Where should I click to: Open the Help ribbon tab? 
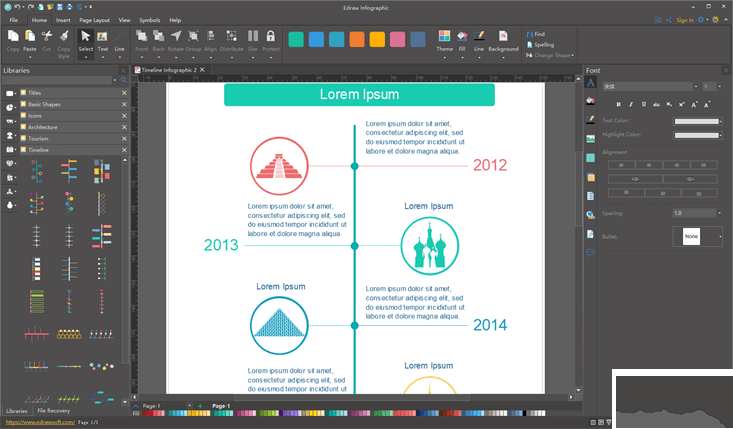[175, 20]
